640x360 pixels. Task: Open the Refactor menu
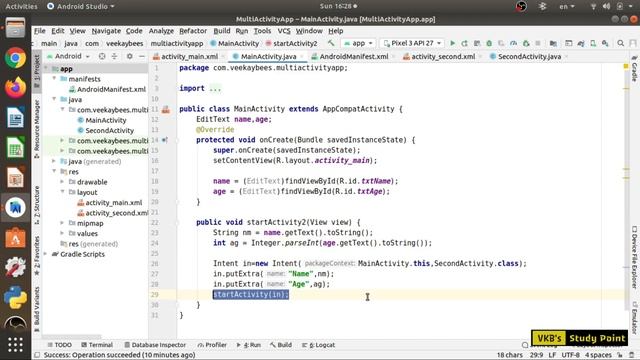click(x=193, y=31)
